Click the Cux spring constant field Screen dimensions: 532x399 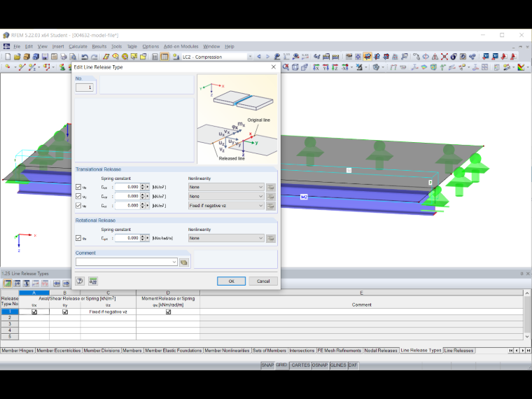pyautogui.click(x=127, y=187)
